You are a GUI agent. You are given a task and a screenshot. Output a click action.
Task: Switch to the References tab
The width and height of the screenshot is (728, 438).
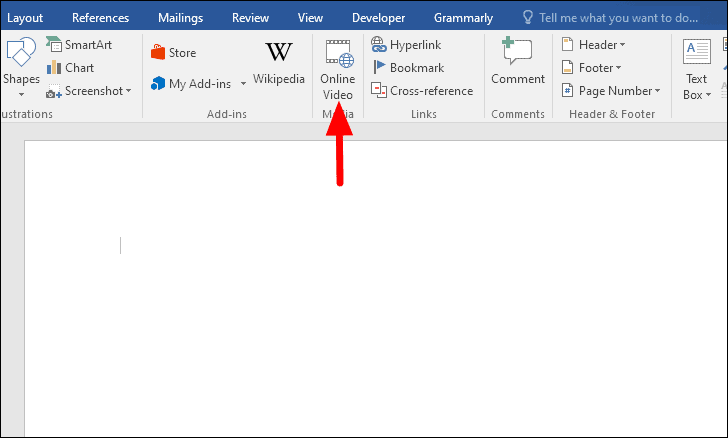coord(100,18)
